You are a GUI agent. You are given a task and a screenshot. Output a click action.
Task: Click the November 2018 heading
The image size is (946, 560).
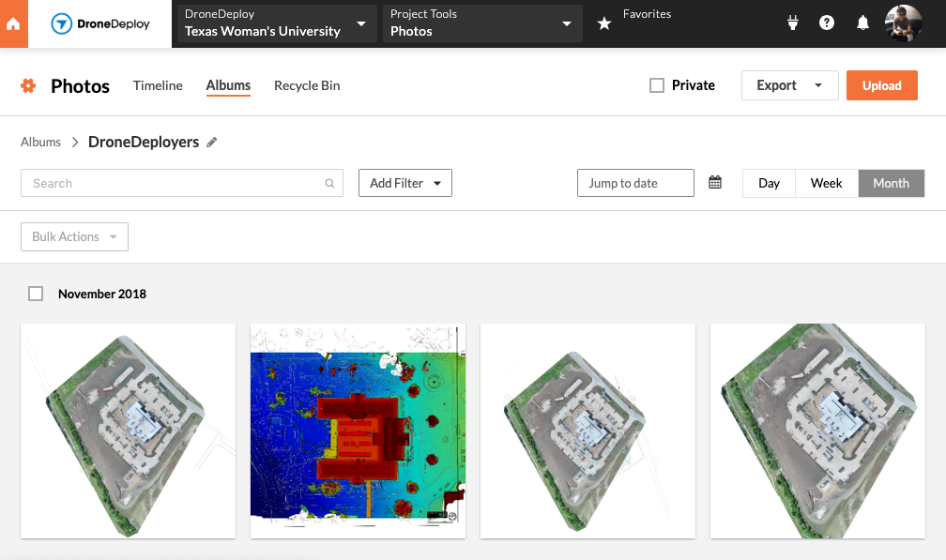pos(102,295)
